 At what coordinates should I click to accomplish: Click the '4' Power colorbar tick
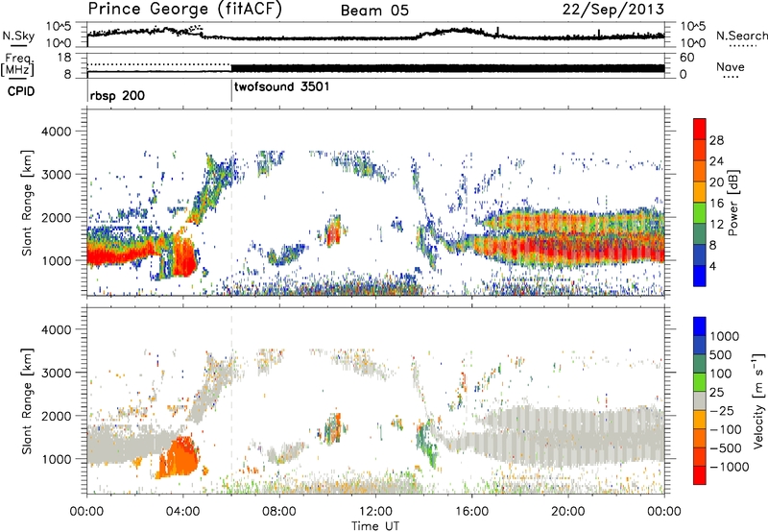pyautogui.click(x=712, y=266)
